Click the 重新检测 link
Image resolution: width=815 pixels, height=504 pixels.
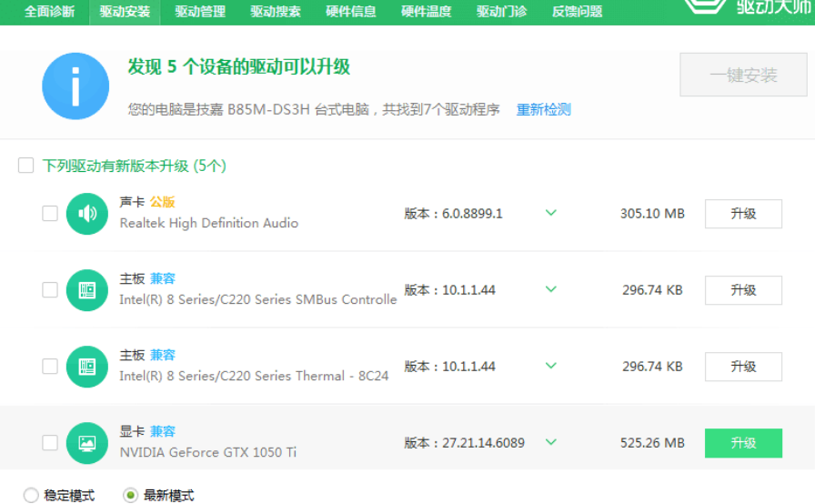tap(543, 109)
